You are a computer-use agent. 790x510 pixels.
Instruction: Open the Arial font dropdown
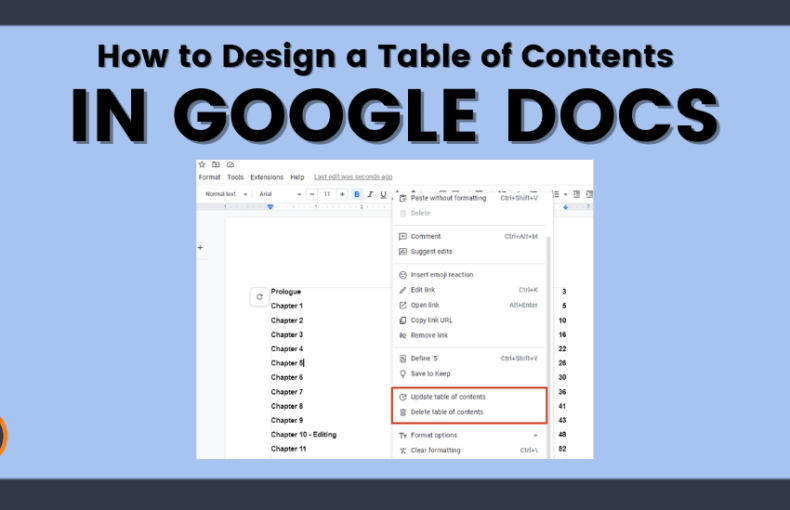point(279,194)
